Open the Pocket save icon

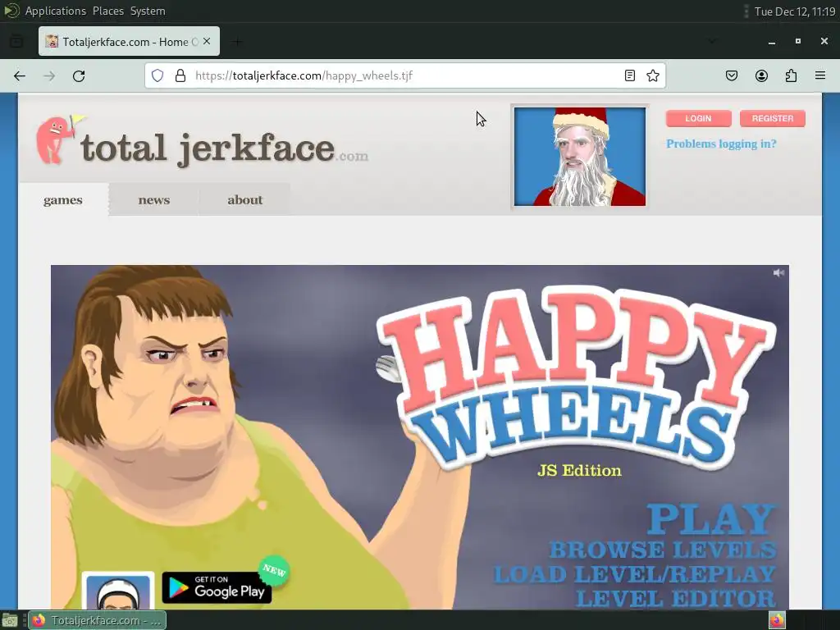(x=732, y=75)
